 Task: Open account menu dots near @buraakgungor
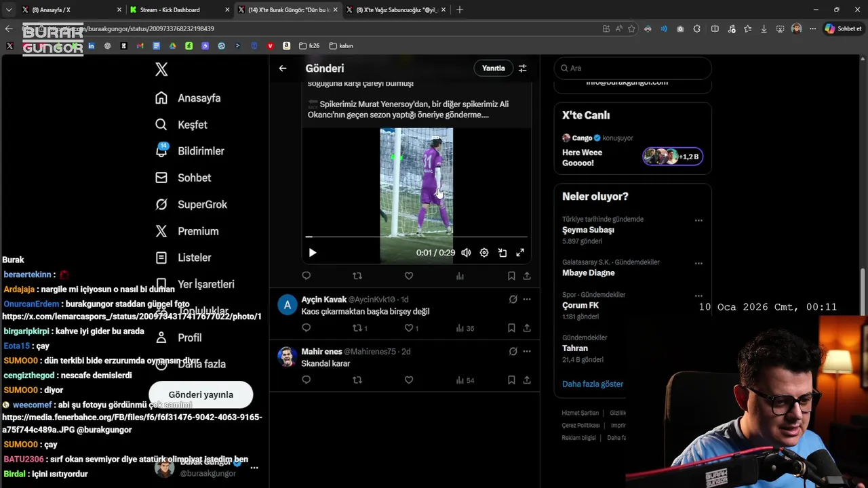[x=254, y=468]
